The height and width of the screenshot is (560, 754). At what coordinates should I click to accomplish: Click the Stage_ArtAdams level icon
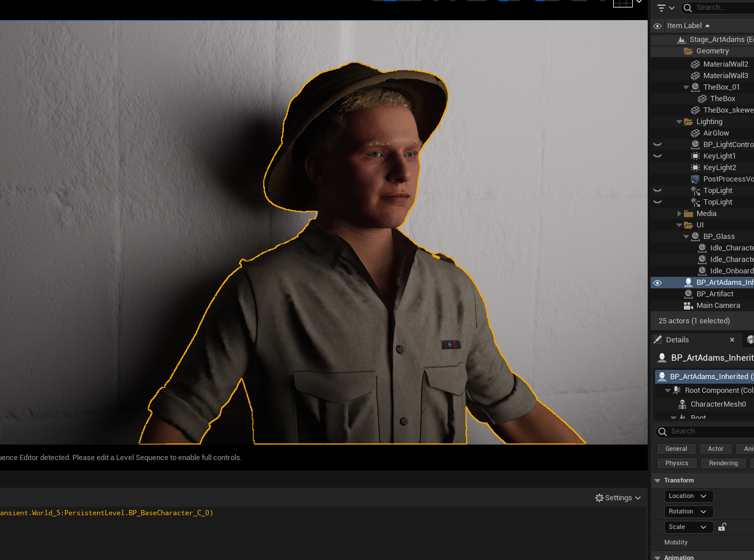[x=682, y=40]
